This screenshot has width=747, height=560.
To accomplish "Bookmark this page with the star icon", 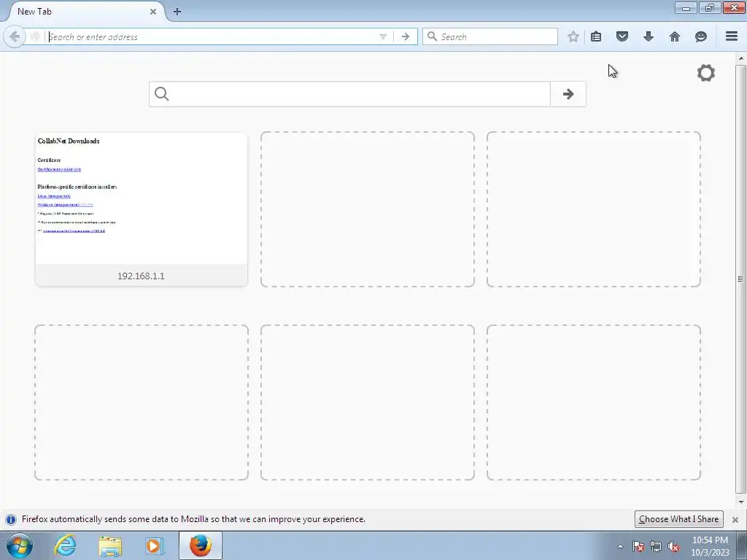I will 573,36.
